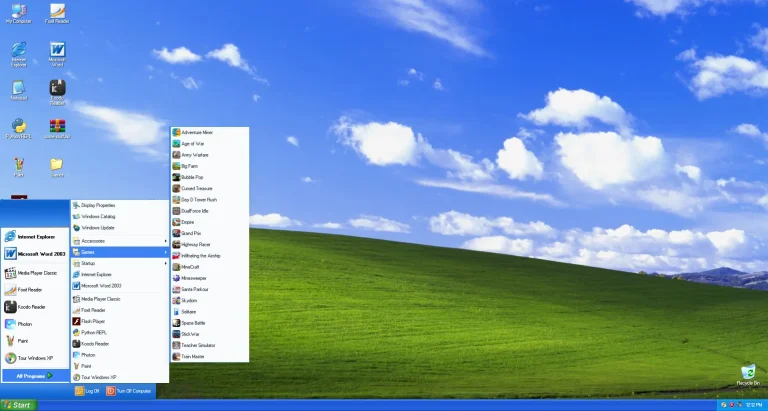The width and height of the screenshot is (768, 411).
Task: Click the Log Off button
Action: click(x=87, y=391)
